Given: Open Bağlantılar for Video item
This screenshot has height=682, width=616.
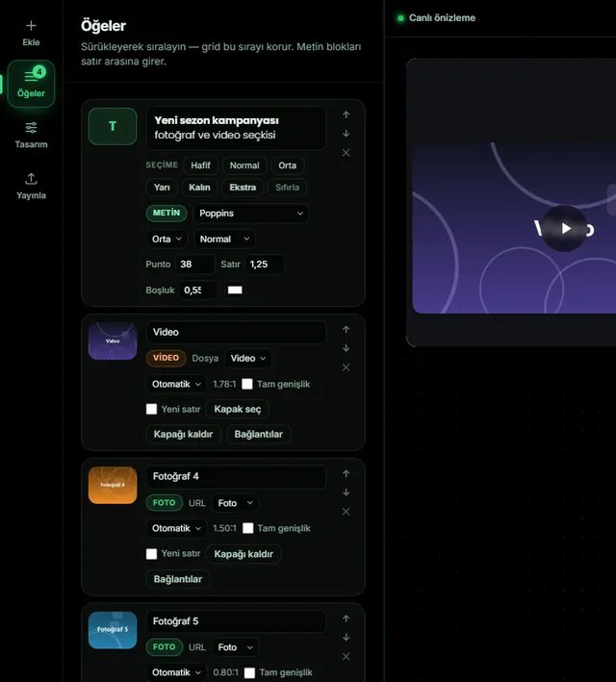Looking at the screenshot, I should point(259,434).
